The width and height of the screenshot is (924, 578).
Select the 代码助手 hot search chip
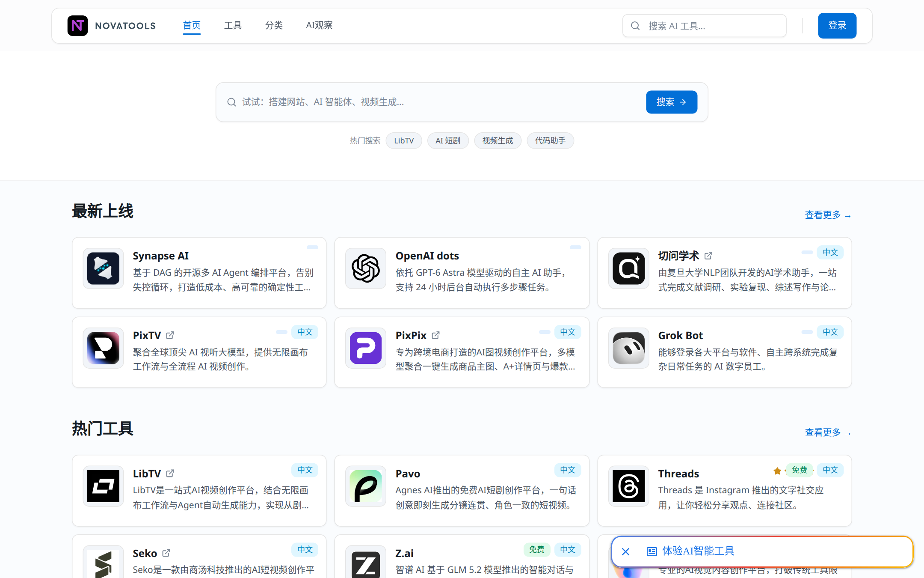click(x=550, y=140)
